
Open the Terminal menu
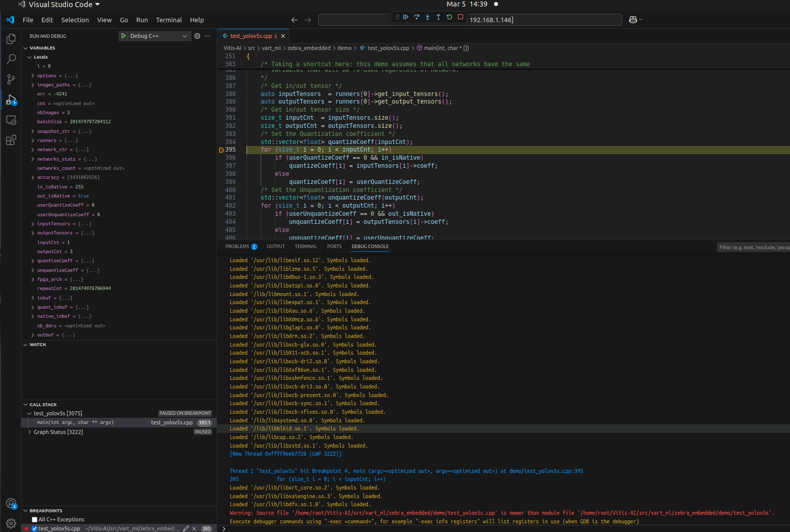(x=168, y=20)
